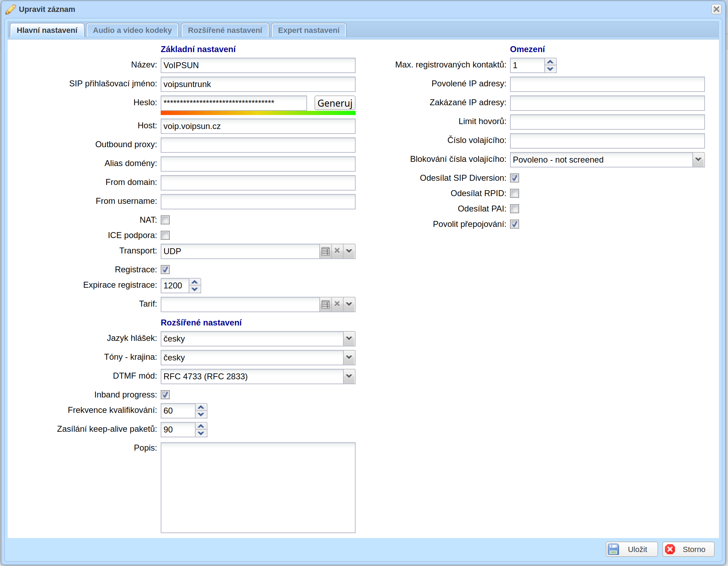Image resolution: width=728 pixels, height=566 pixels.
Task: Uncheck the Registrace checkbox
Action: 165,270
